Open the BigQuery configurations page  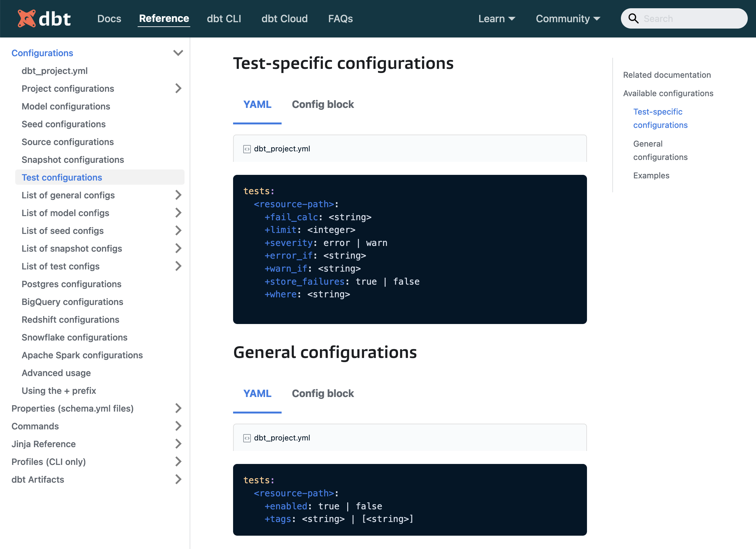(x=72, y=301)
